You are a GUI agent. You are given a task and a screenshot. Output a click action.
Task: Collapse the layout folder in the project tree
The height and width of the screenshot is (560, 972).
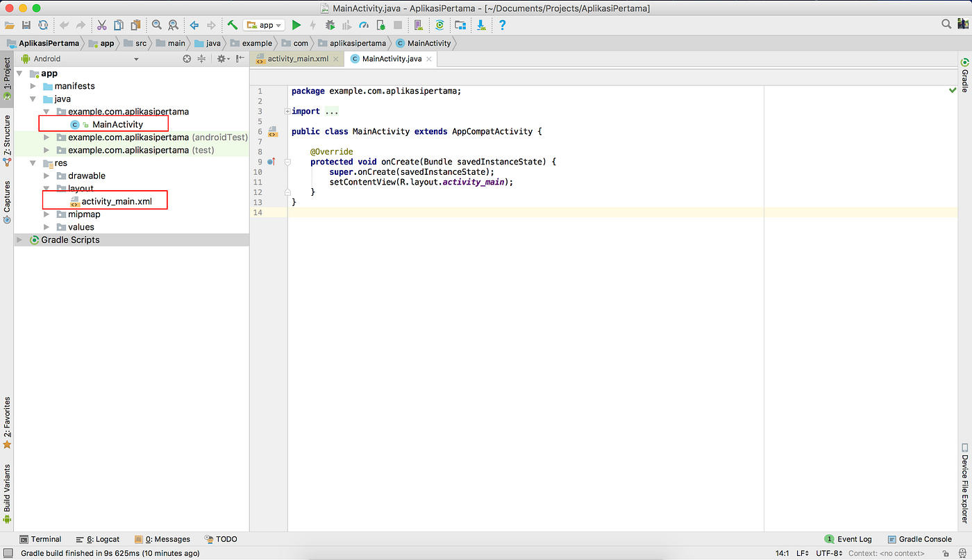[46, 188]
